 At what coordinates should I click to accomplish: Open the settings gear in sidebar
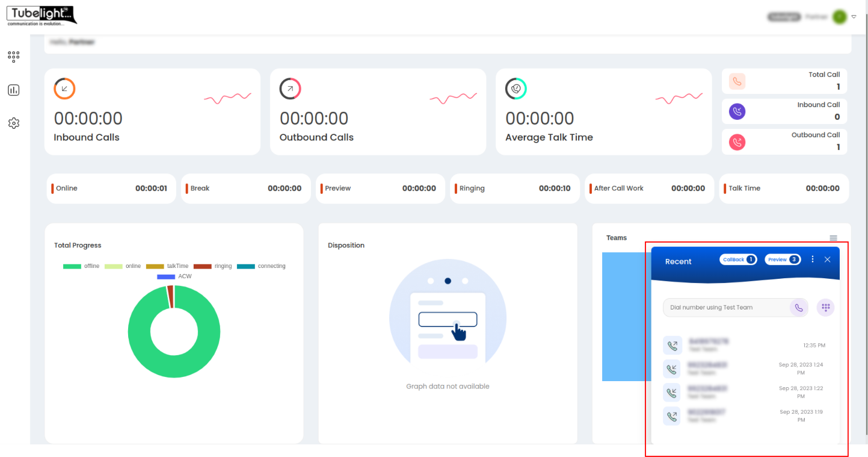tap(14, 123)
